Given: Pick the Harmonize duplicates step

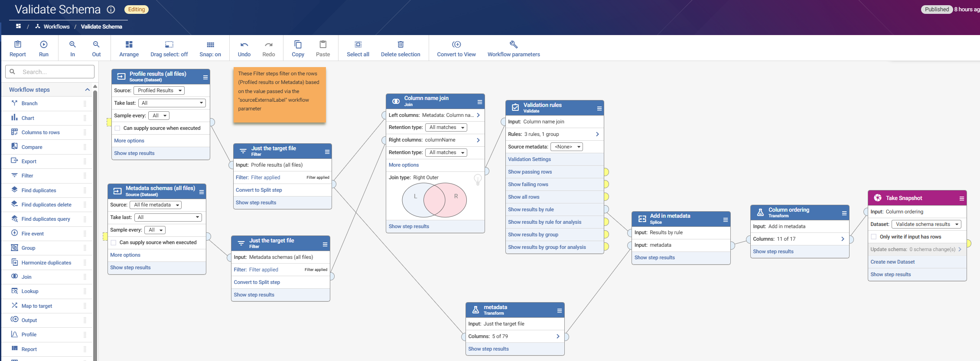Looking at the screenshot, I should coord(46,263).
